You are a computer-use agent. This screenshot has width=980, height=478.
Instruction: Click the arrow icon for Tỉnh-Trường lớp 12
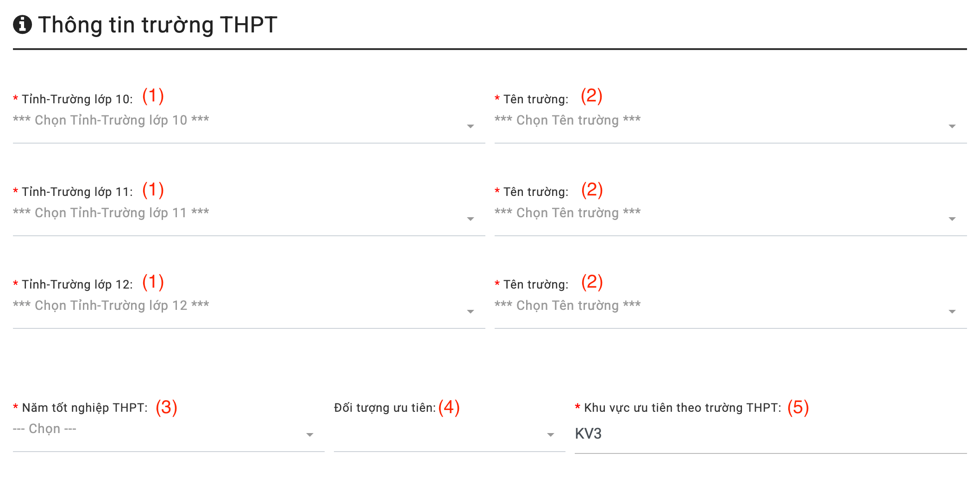[471, 312]
